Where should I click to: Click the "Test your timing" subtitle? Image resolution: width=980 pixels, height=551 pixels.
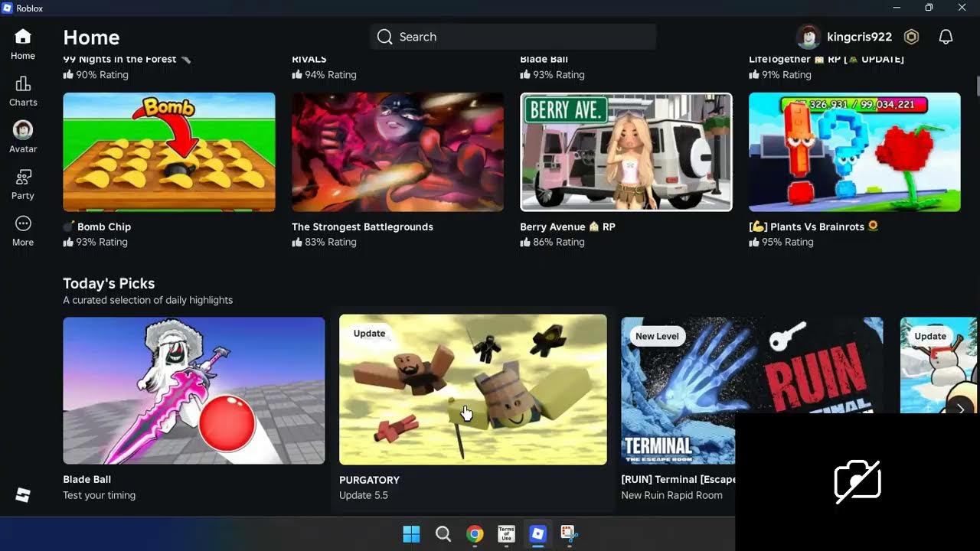click(99, 495)
